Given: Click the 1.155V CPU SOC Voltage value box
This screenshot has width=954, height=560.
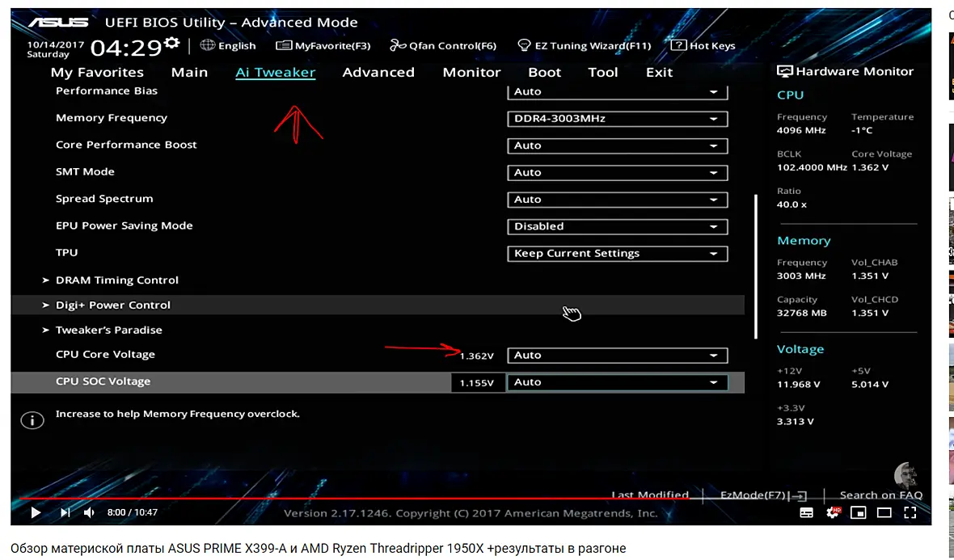Looking at the screenshot, I should pyautogui.click(x=478, y=382).
